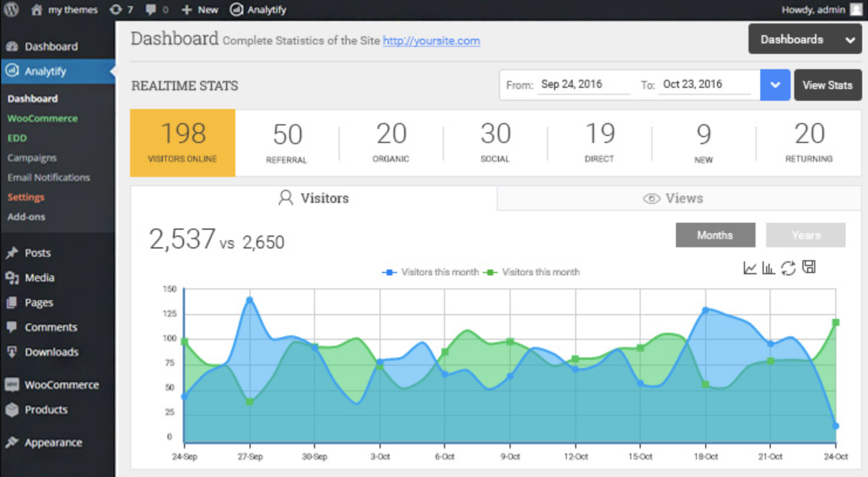Viewport: 868px width, 477px height.
Task: Toggle the green 'Visitors this month' legend entry
Action: 532,271
